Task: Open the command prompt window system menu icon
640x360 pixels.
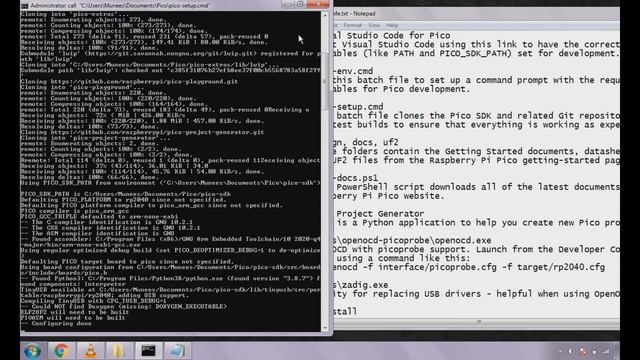Action: point(24,6)
